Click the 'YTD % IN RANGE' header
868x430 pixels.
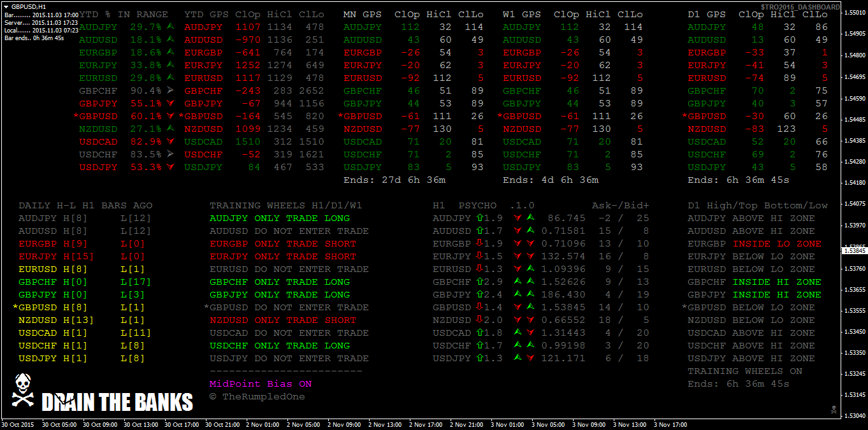tap(124, 14)
